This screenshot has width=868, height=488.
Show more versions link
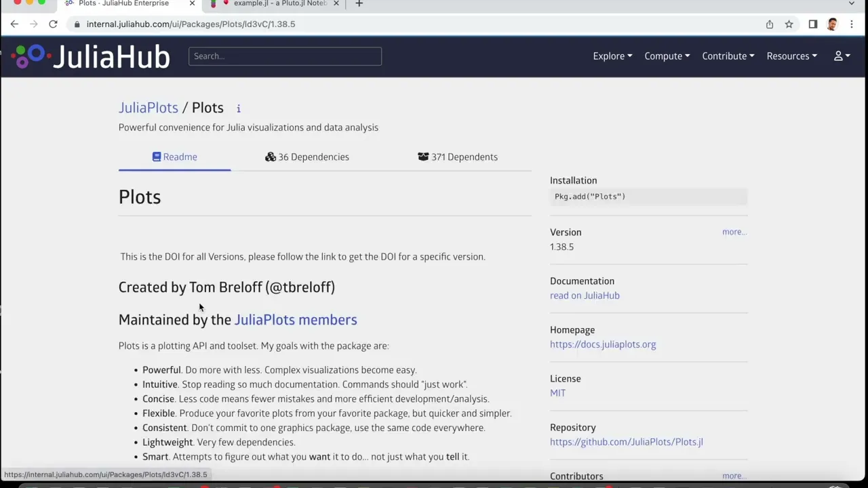(x=734, y=232)
